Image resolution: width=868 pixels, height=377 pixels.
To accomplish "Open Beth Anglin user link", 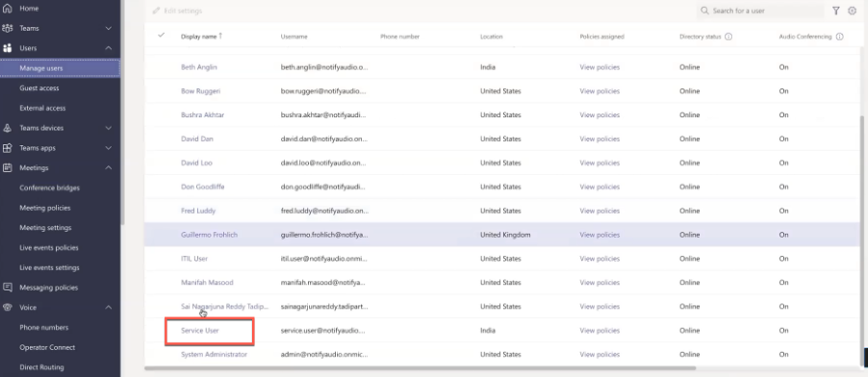I will click(x=199, y=67).
